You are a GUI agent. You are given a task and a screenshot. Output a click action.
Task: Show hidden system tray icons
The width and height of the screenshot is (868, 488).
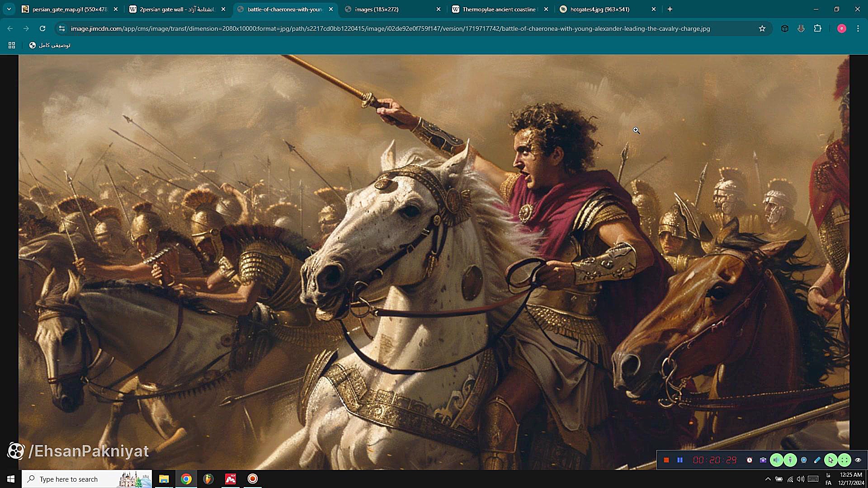coord(768,479)
